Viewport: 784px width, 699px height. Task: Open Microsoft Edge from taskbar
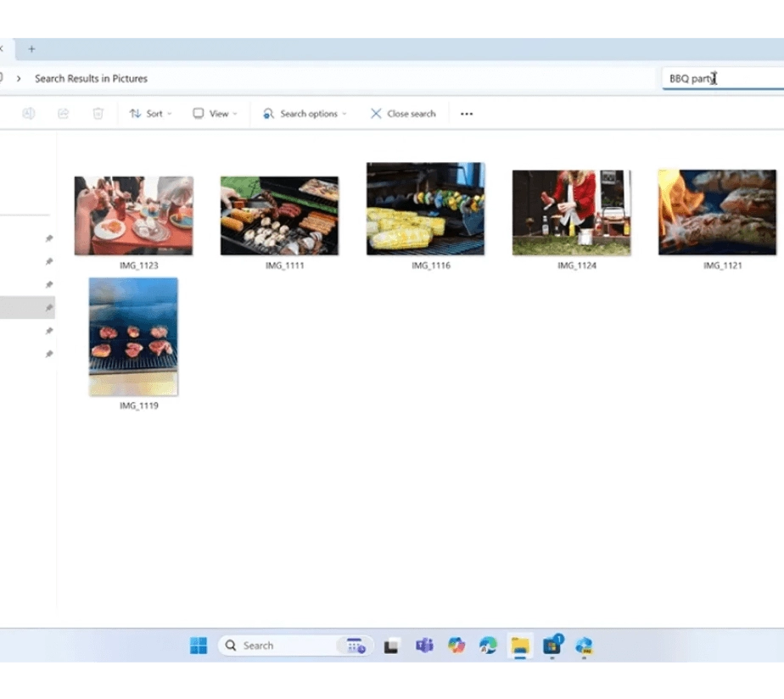click(x=488, y=646)
